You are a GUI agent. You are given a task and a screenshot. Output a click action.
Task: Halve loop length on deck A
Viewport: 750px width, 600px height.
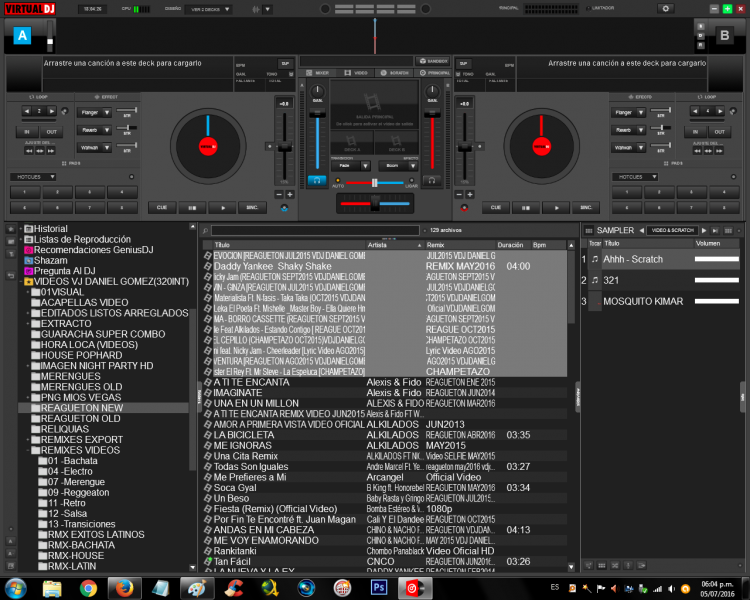[27, 111]
